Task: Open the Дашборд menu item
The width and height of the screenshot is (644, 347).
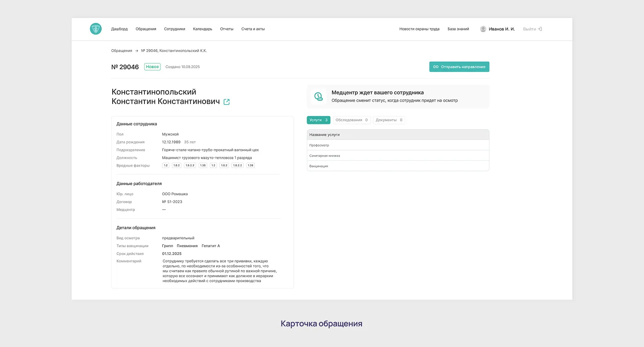Action: tap(120, 29)
